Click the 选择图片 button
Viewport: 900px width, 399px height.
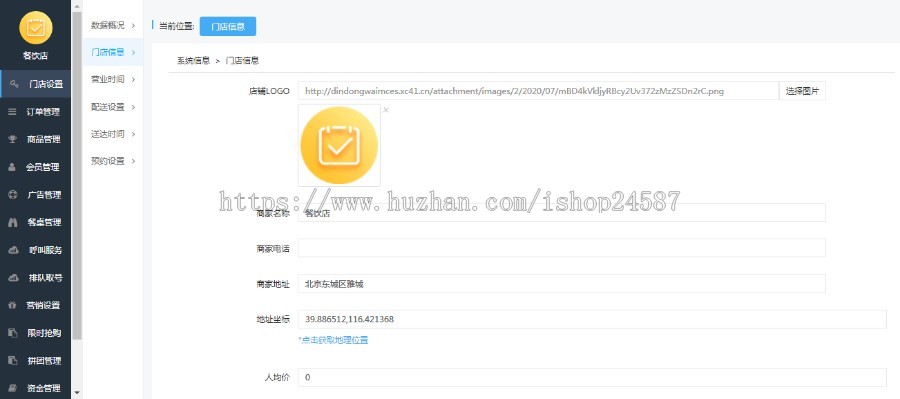click(x=802, y=91)
